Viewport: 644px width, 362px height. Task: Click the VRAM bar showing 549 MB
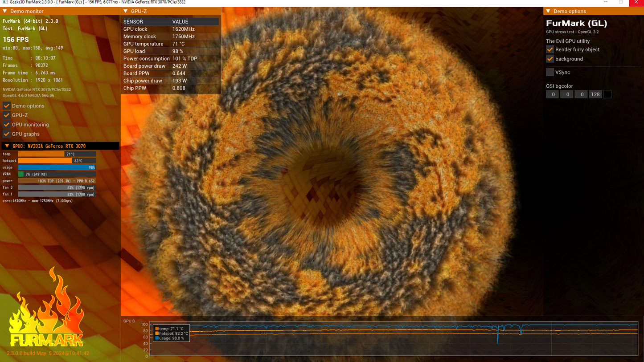[x=57, y=174]
